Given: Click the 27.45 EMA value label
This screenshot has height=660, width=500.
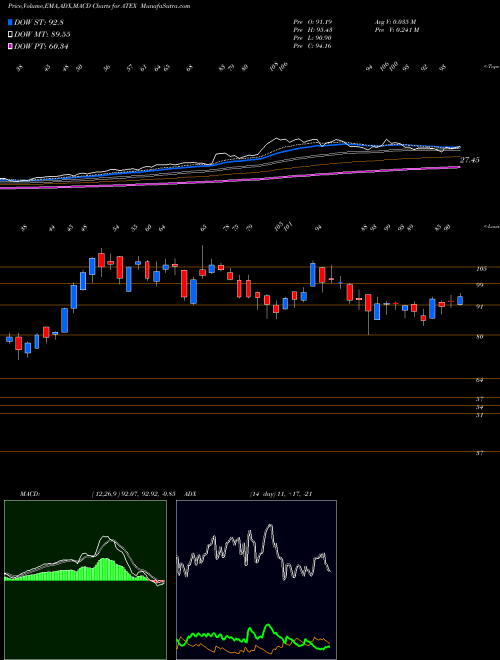Looking at the screenshot, I should click(x=470, y=160).
